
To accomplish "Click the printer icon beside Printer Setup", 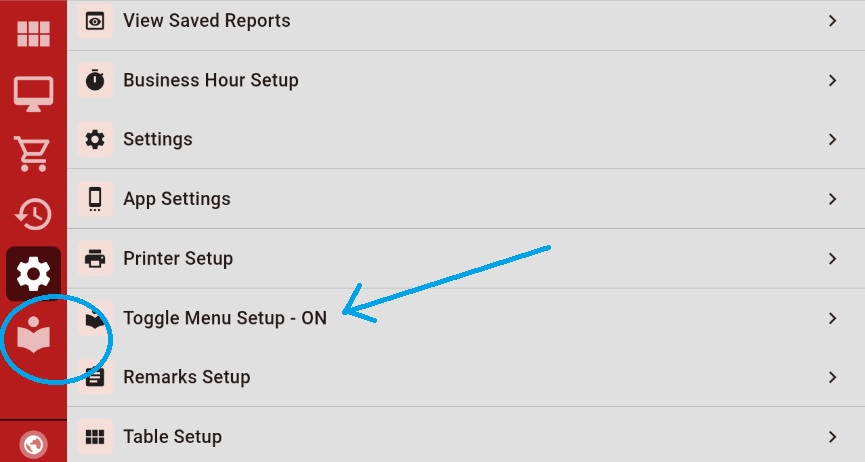I will click(x=95, y=259).
